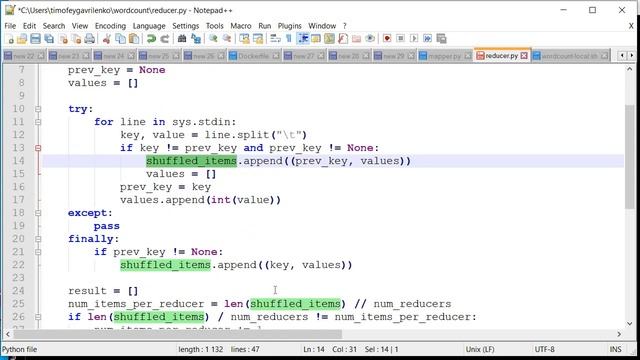Toggle Word Wrap in the toolbar
The image size is (640, 360).
click(x=276, y=39)
